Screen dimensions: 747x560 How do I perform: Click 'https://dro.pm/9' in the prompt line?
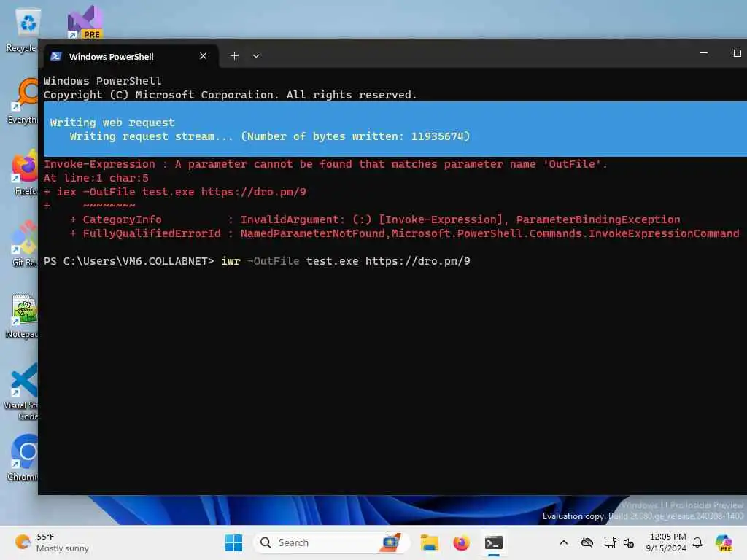418,261
